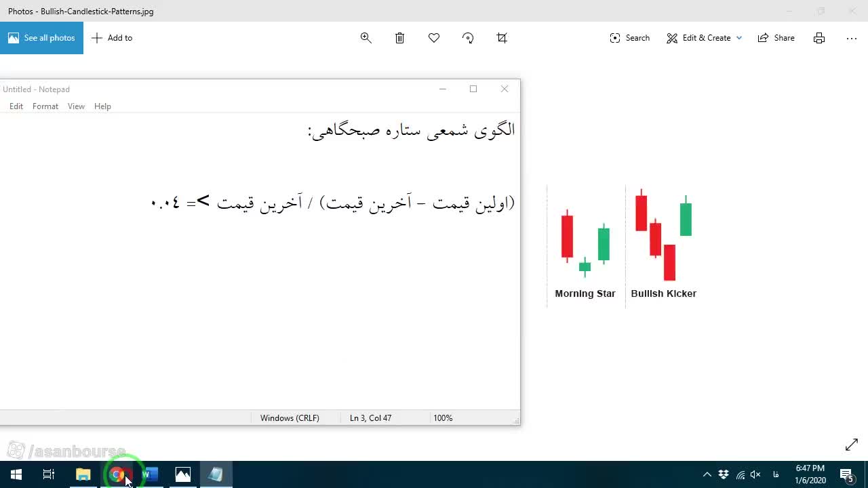868x488 pixels.
Task: Rotate the photo with the rotate icon
Action: pyautogui.click(x=468, y=38)
